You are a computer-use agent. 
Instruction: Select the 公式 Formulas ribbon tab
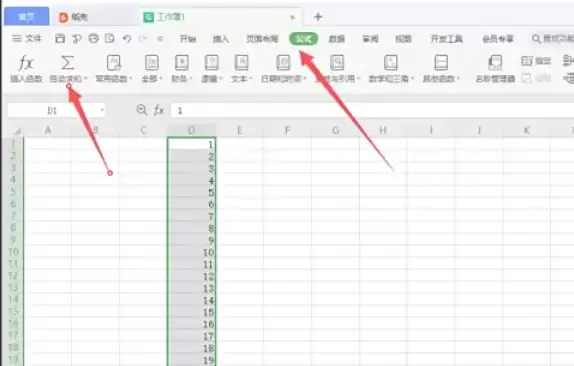(x=303, y=38)
